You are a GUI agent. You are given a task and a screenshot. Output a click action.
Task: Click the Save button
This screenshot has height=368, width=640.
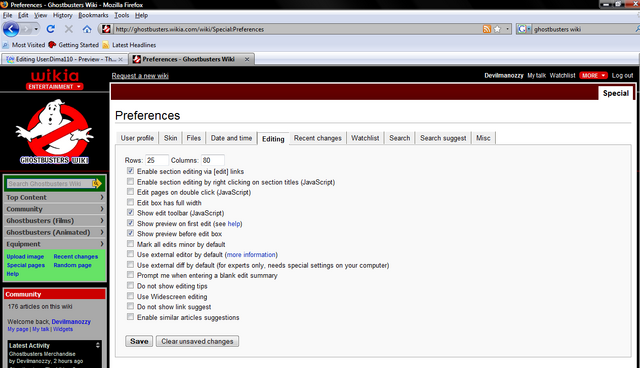pyautogui.click(x=139, y=341)
